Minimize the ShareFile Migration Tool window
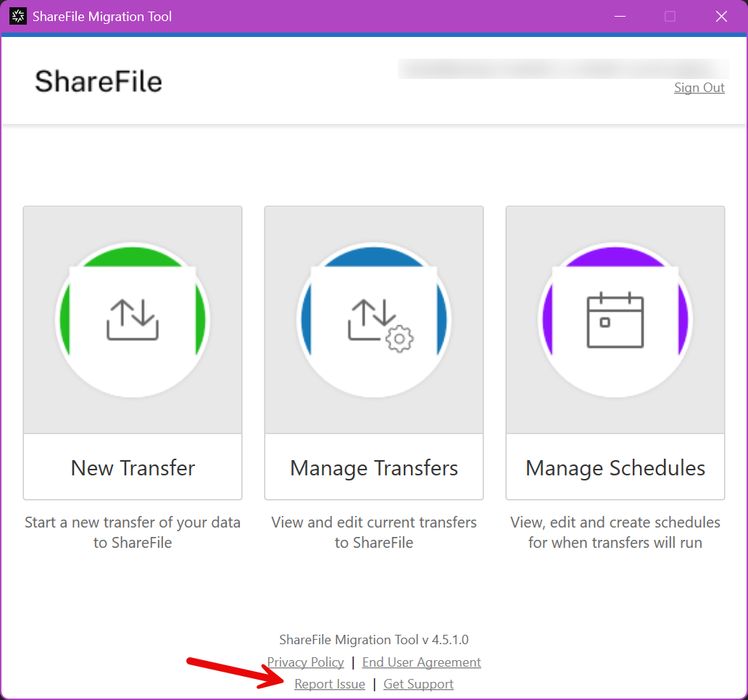The image size is (748, 700). click(x=620, y=16)
